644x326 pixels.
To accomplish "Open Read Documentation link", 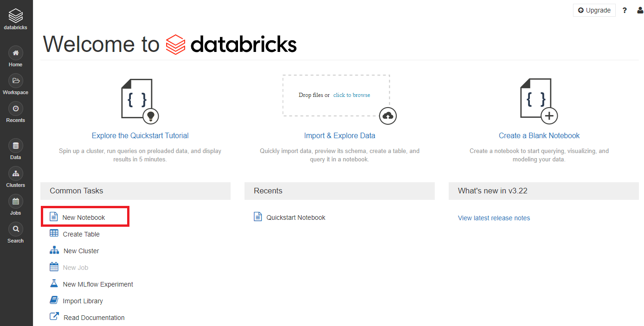I will tap(94, 318).
